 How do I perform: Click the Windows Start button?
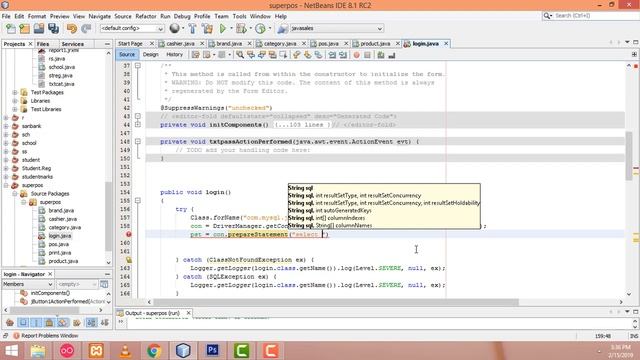[11, 350]
